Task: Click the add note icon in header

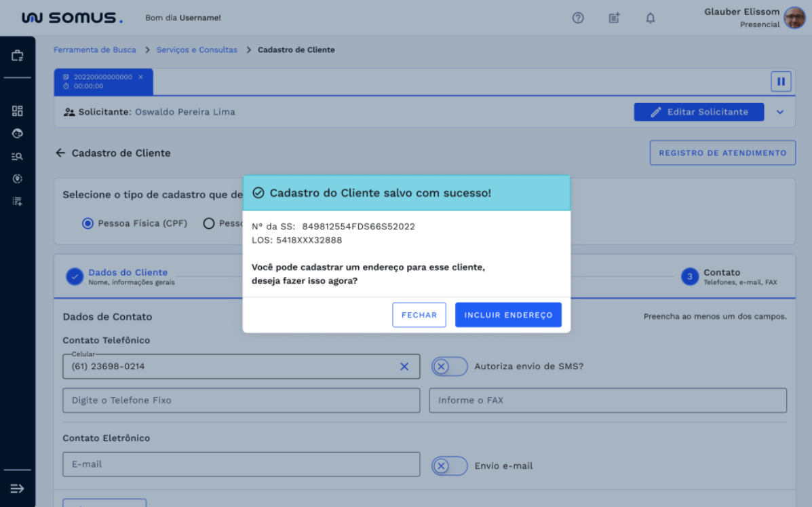Action: point(614,18)
